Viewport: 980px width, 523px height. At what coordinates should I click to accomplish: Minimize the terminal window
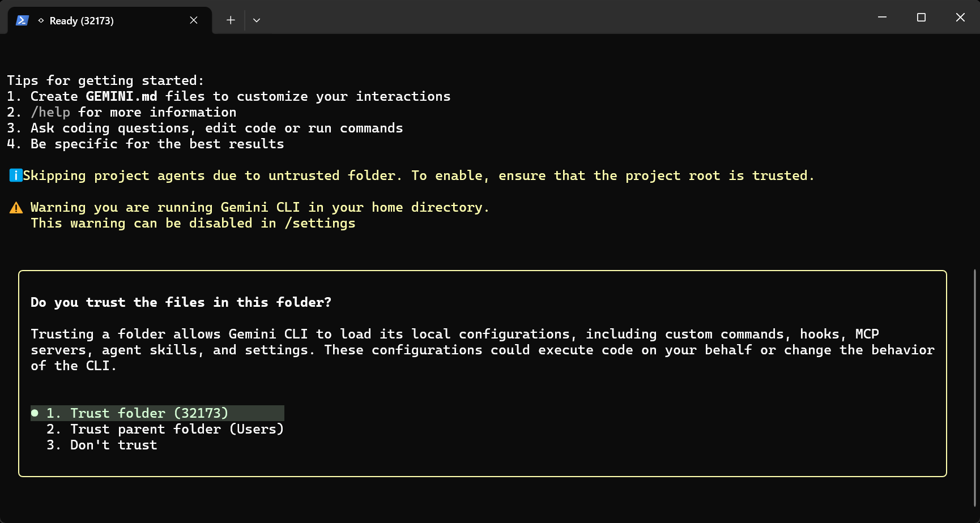tap(882, 18)
